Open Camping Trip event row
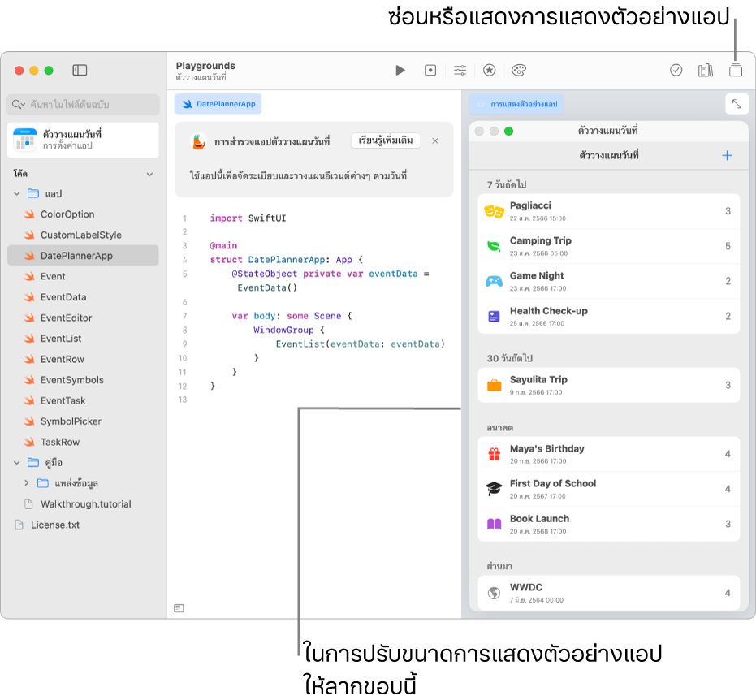 (x=608, y=246)
